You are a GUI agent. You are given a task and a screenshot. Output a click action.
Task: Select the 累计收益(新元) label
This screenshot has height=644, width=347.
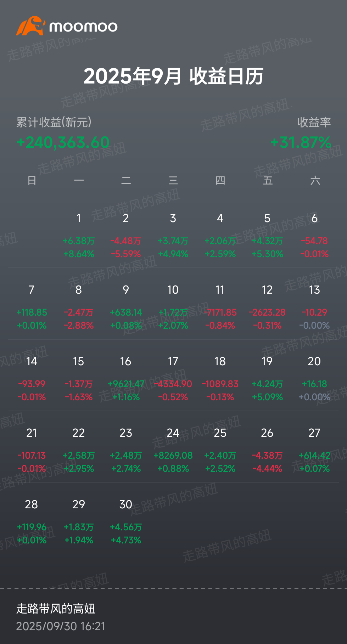[x=54, y=122]
